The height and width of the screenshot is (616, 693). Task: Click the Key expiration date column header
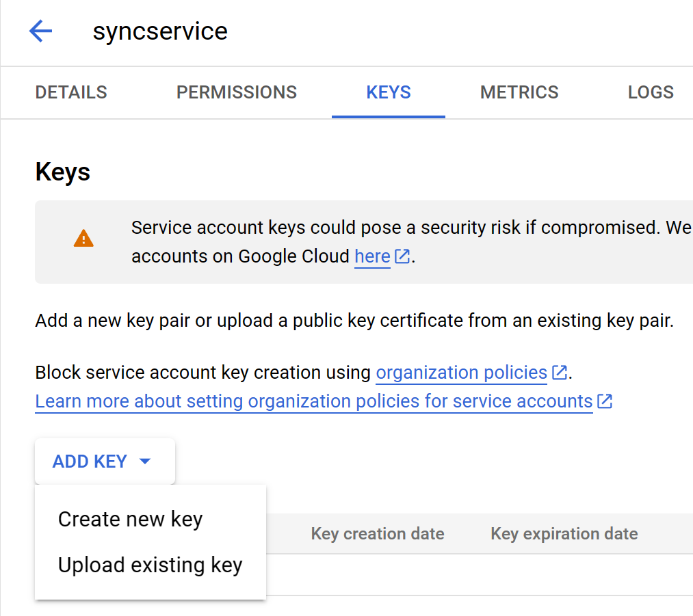click(564, 533)
